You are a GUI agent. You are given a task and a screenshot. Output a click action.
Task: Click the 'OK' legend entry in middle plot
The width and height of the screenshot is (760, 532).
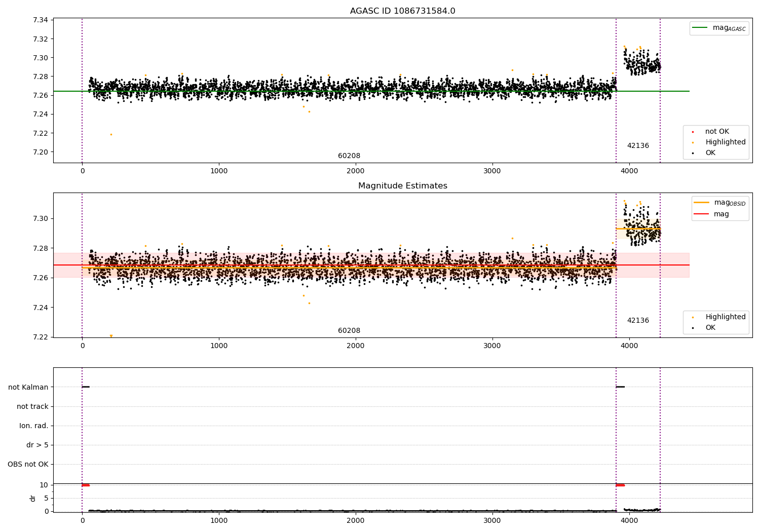(710, 328)
